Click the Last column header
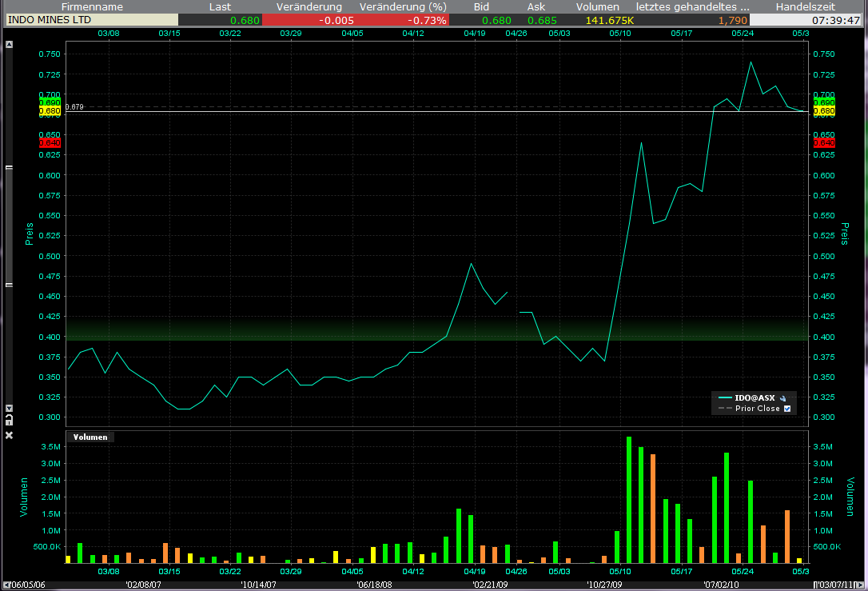This screenshot has height=591, width=868. tap(220, 6)
